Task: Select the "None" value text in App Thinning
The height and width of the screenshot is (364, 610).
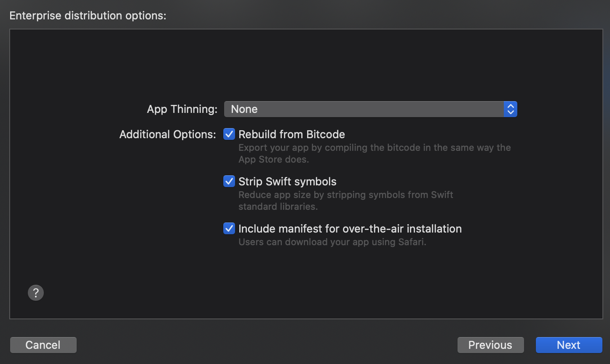Action: coord(244,109)
